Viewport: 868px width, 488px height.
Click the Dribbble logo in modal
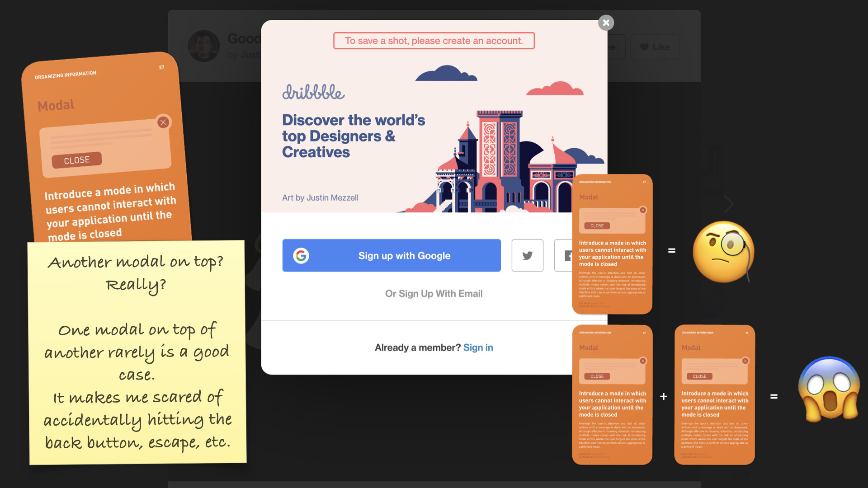(313, 92)
